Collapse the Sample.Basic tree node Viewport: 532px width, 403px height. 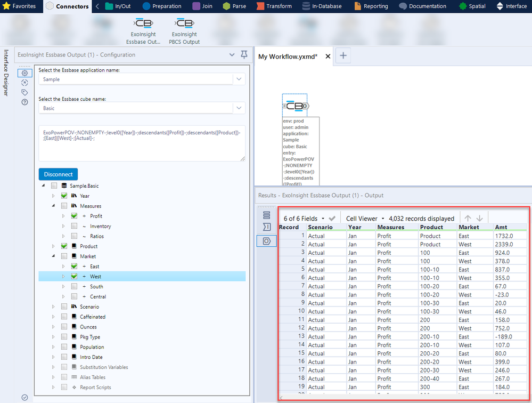coord(43,186)
